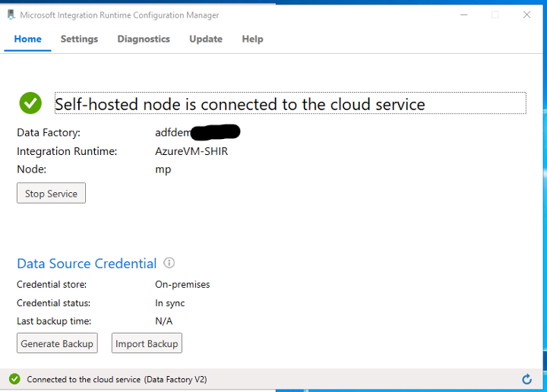Go to the Diagnostics tab

click(x=144, y=39)
